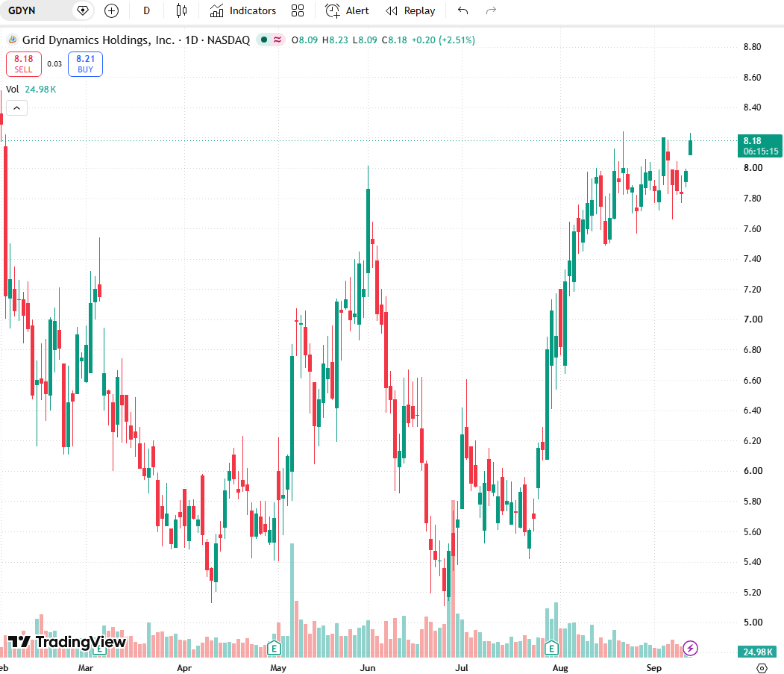Click the 8.18 SELL button
This screenshot has height=674, width=784.
pyautogui.click(x=24, y=64)
